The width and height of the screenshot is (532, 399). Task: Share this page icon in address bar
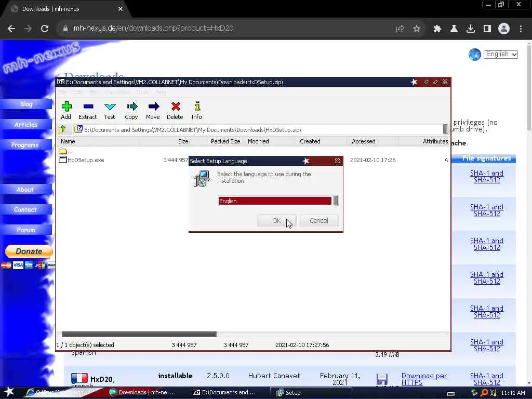(x=400, y=29)
